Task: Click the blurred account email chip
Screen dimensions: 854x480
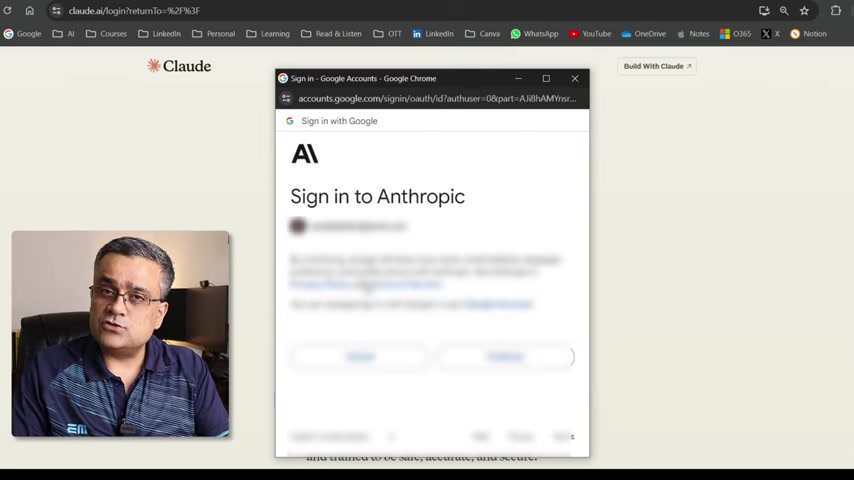Action: (349, 226)
